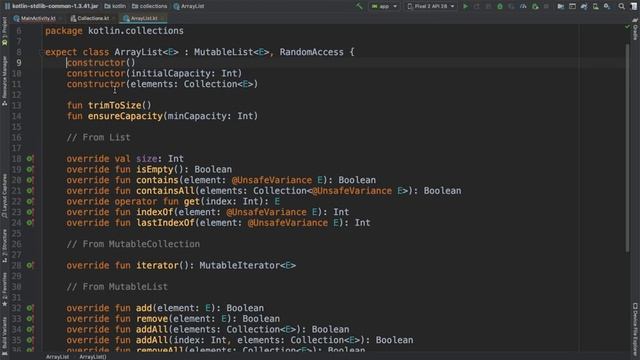
Task: Click kotlin-stdlib-common-1.3.41.jar breadcrumb
Action: click(51, 6)
